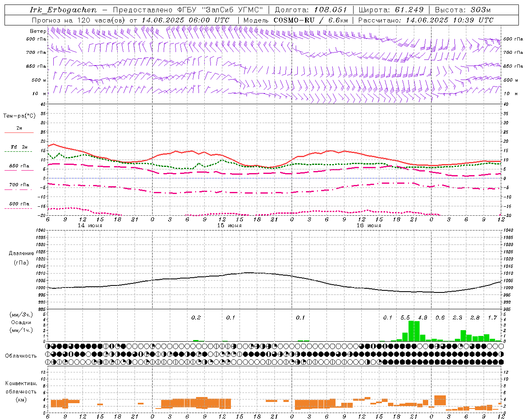This screenshot has width=525, height=420.
Task: Click the Долгота: 108.051 value
Action: point(311,10)
